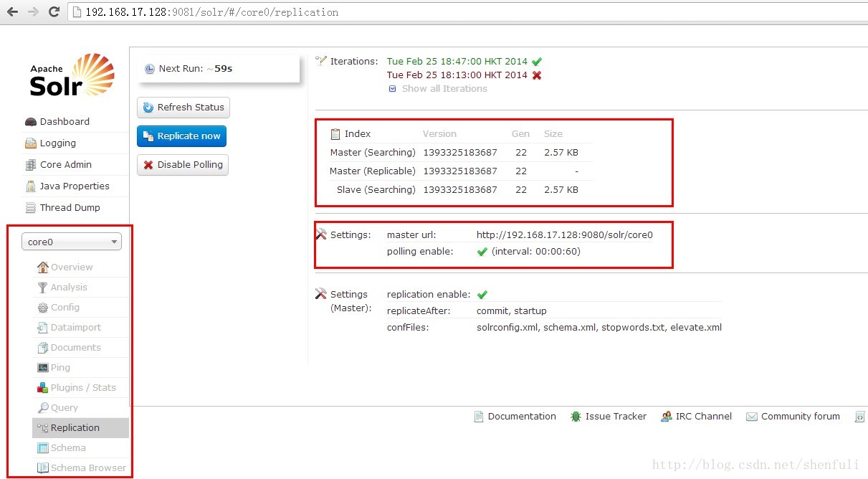Click the master url value
The image size is (868, 479).
565,234
